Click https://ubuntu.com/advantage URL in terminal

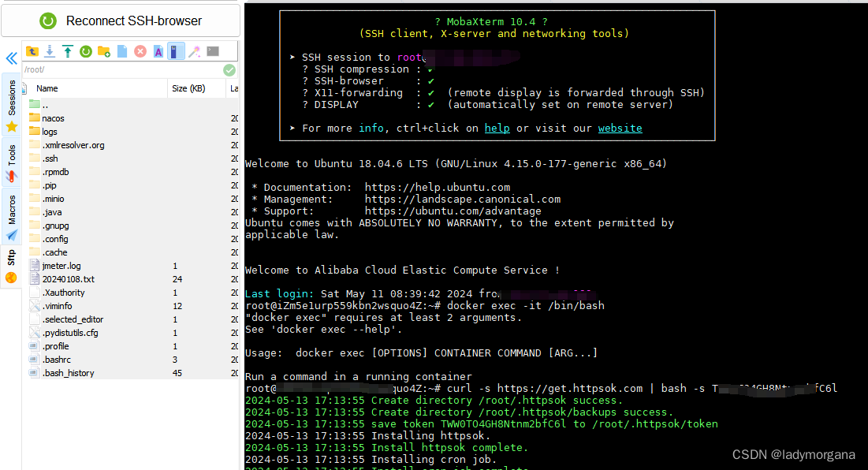453,211
